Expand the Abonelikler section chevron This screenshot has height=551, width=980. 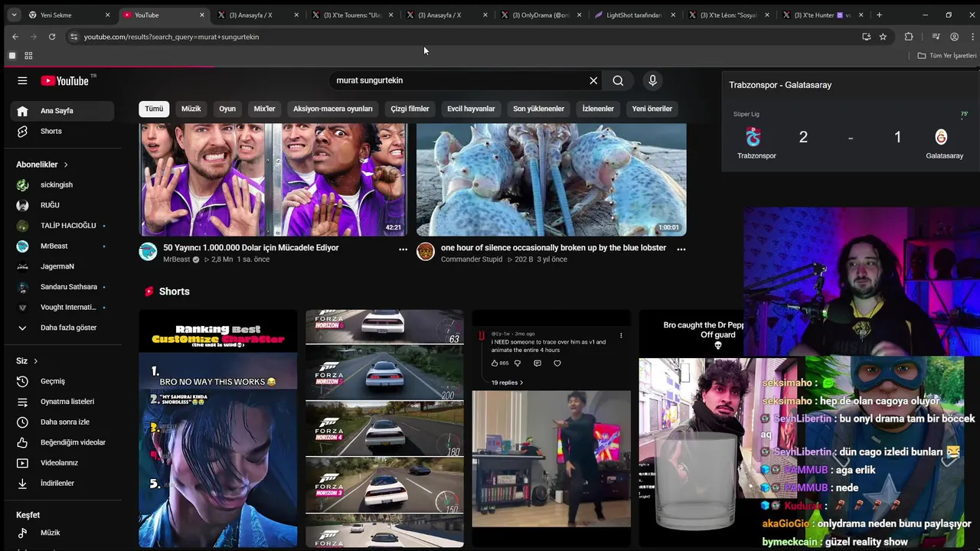click(x=66, y=165)
